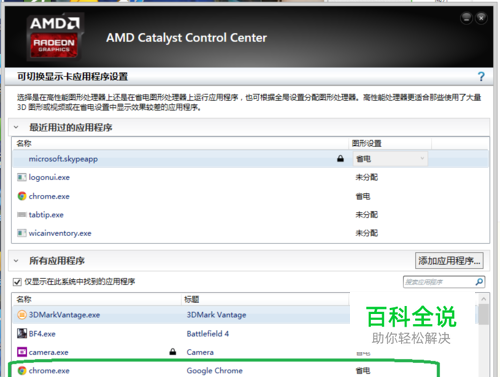Select the microsoft.skypeapp row
This screenshot has height=377, width=500.
[251, 159]
